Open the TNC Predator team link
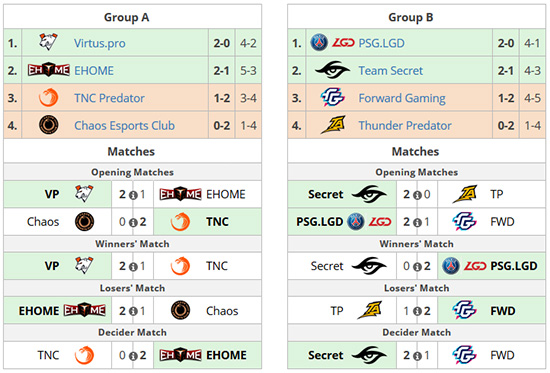Screen dimensions: 550x373 (109, 98)
